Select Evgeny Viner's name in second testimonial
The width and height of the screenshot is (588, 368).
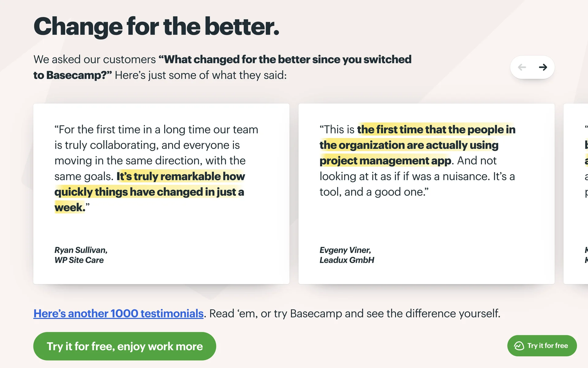pos(345,250)
